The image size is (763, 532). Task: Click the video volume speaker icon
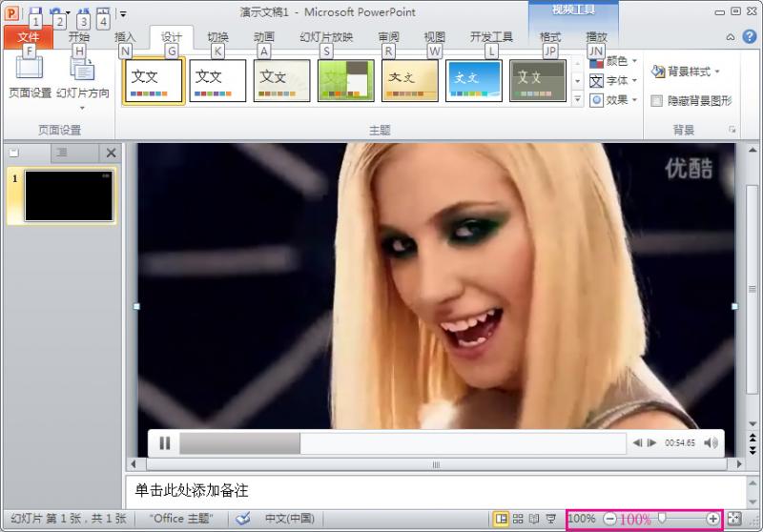[x=711, y=442]
